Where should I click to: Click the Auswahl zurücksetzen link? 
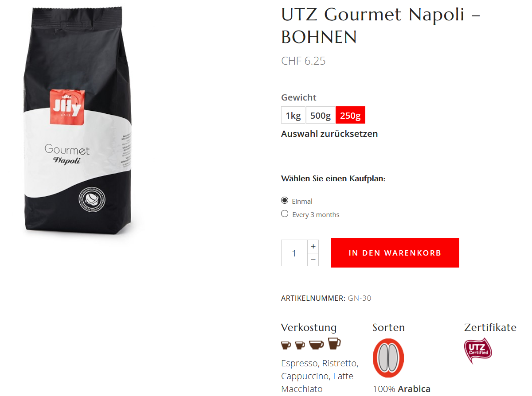coord(329,134)
